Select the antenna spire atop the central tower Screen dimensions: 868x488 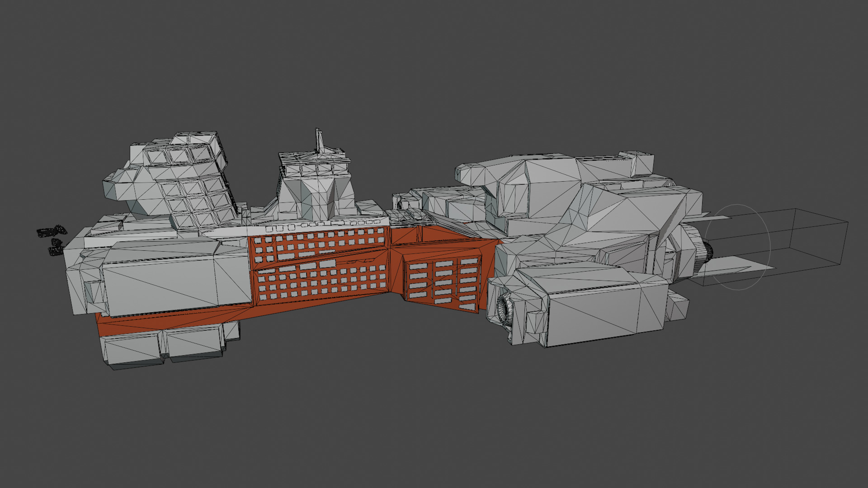(319, 141)
